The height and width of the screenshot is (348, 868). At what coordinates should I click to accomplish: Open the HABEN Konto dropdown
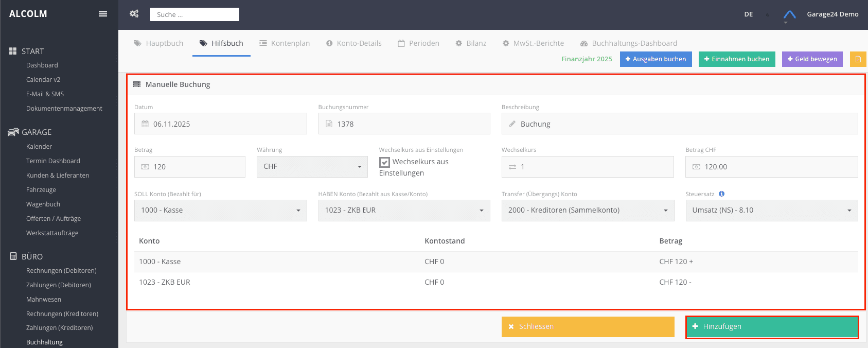pyautogui.click(x=404, y=211)
